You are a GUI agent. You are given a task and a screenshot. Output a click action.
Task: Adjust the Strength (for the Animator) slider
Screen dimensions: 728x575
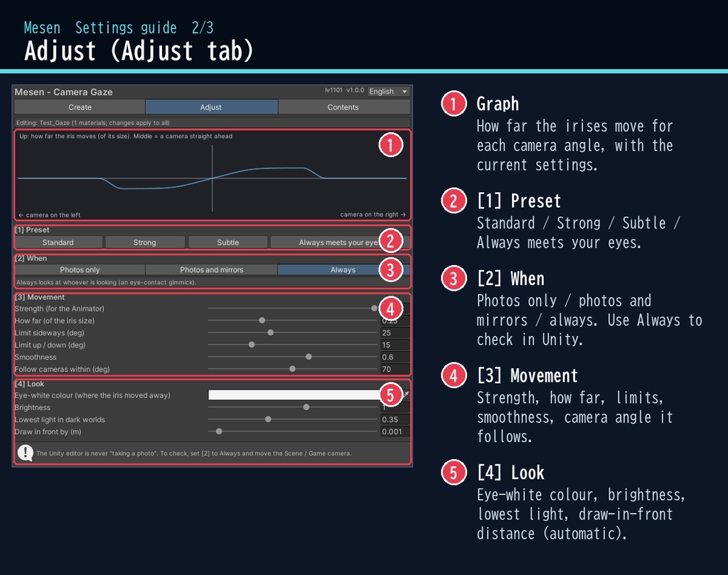tap(292, 308)
